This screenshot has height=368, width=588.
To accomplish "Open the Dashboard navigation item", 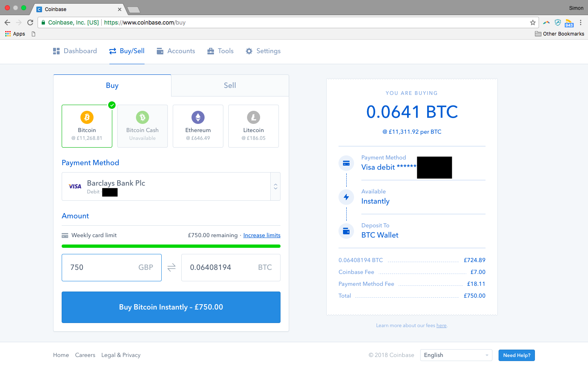I will (x=75, y=51).
